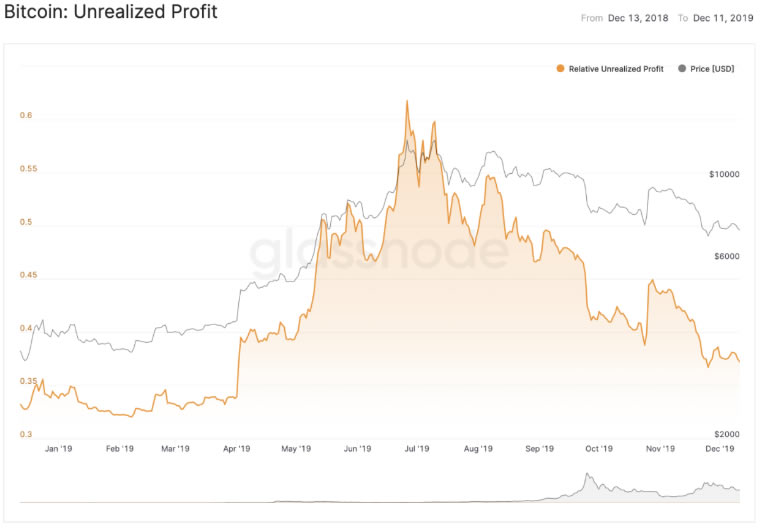Click the $6000 right axis price label
The image size is (763, 528).
pyautogui.click(x=725, y=256)
